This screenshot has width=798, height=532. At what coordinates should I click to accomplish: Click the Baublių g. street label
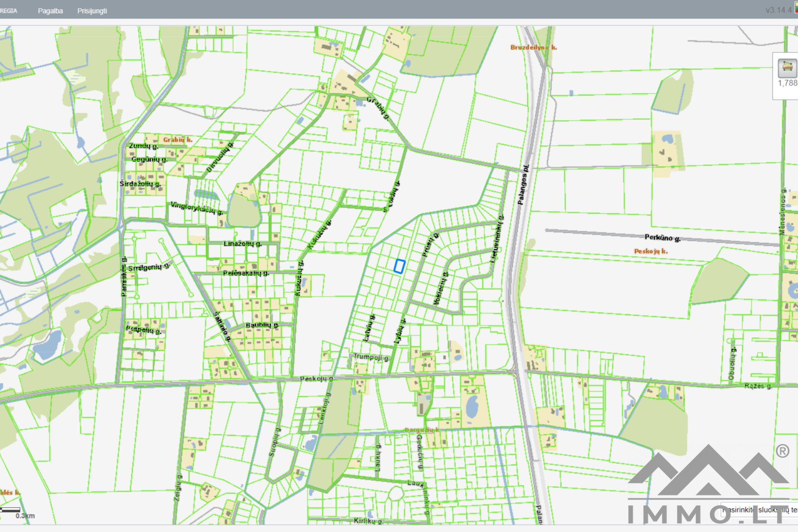(x=262, y=325)
